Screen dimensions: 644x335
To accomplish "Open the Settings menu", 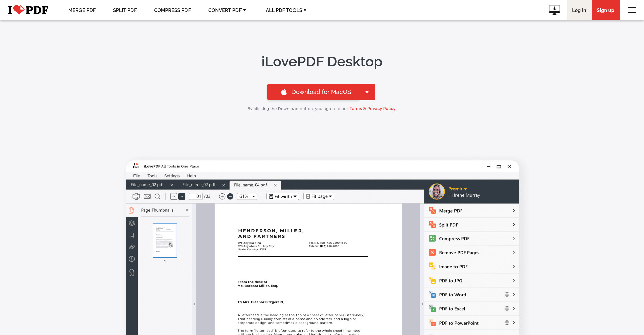I will click(172, 176).
